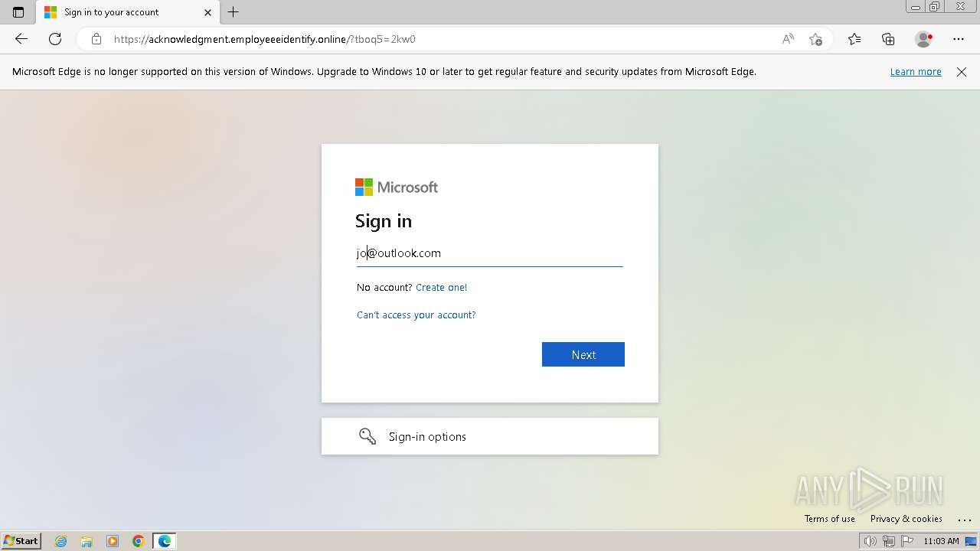Open the Windows Start menu

pos(21,541)
